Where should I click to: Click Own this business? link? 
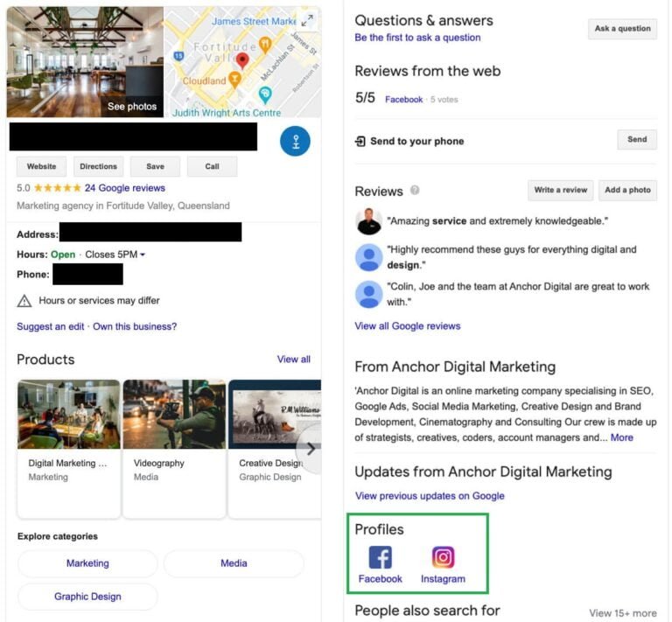[135, 326]
